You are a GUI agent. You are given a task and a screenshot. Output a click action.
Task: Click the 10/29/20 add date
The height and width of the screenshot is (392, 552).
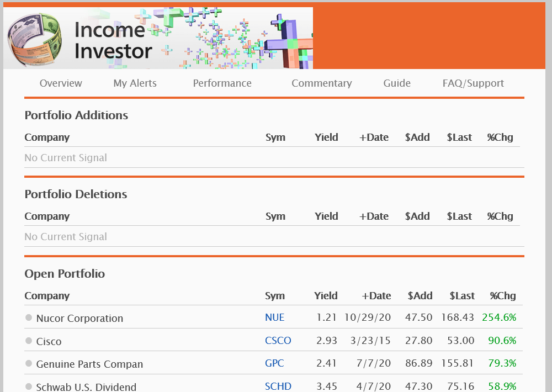pyautogui.click(x=368, y=317)
